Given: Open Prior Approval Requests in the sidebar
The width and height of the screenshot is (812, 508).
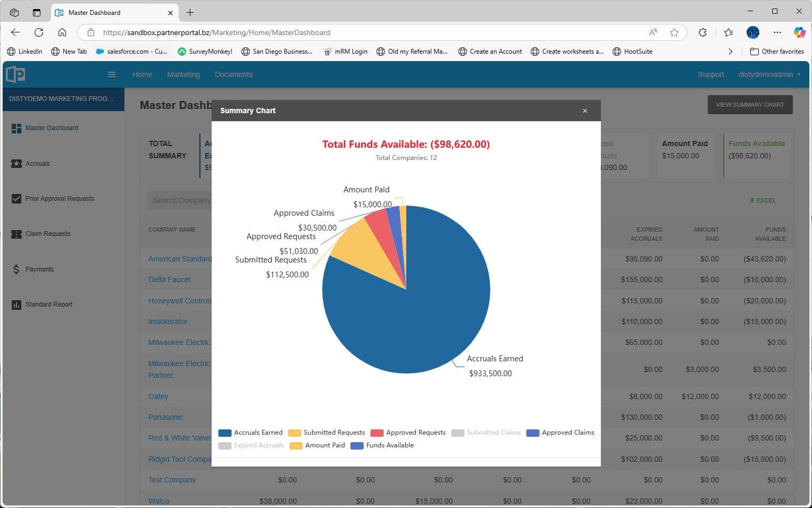Looking at the screenshot, I should click(x=16, y=198).
